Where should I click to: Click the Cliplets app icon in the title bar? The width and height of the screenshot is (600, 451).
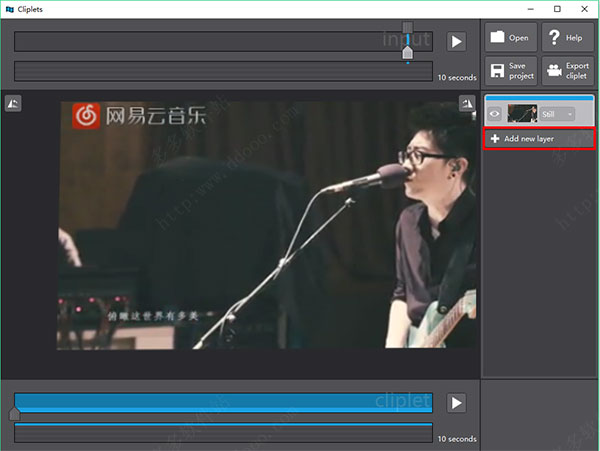[x=10, y=9]
